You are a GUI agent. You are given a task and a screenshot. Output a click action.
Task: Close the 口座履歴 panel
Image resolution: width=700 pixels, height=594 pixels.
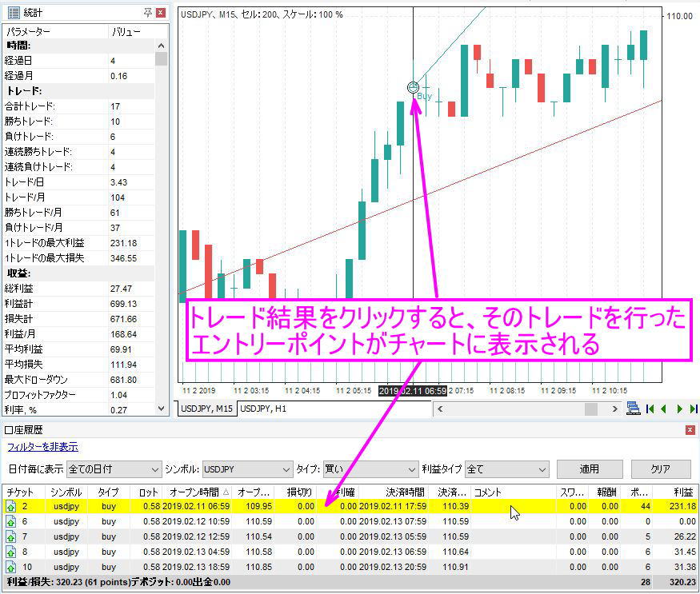point(690,430)
